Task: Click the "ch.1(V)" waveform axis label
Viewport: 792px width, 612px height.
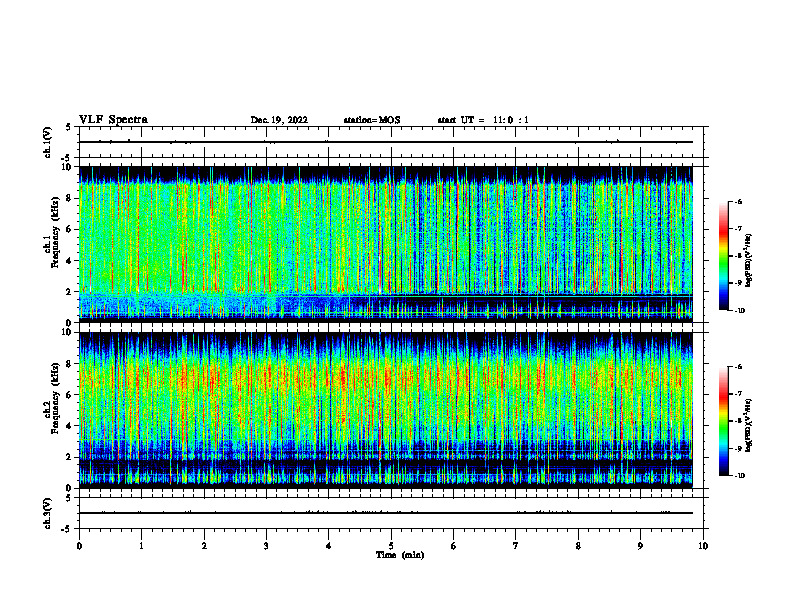Action: [x=48, y=142]
